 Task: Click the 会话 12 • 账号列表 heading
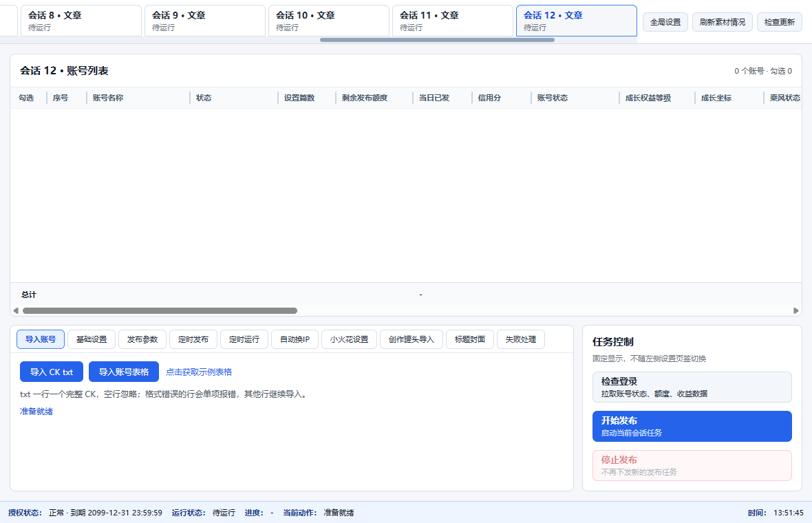(x=64, y=70)
